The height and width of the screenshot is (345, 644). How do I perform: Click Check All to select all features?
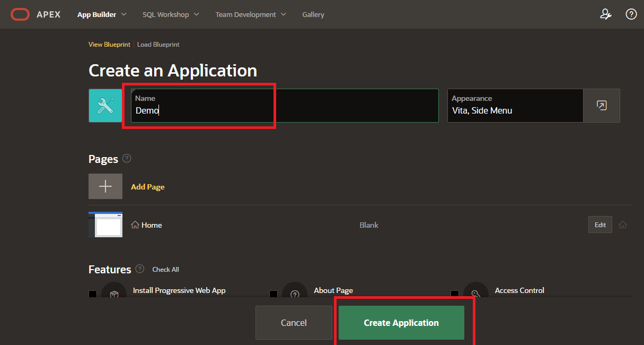pos(165,269)
